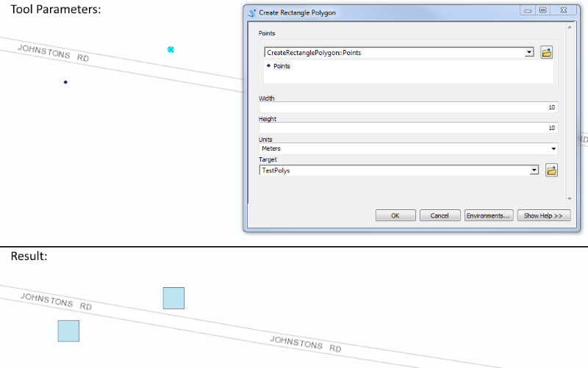Click the dialog scrollbar up arrow
The height and width of the screenshot is (368, 588).
[570, 27]
